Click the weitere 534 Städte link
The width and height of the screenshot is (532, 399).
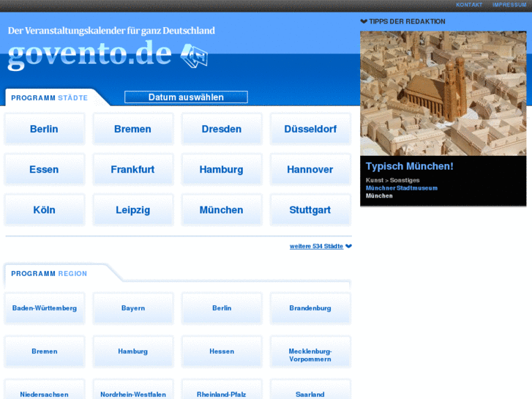[x=316, y=246]
